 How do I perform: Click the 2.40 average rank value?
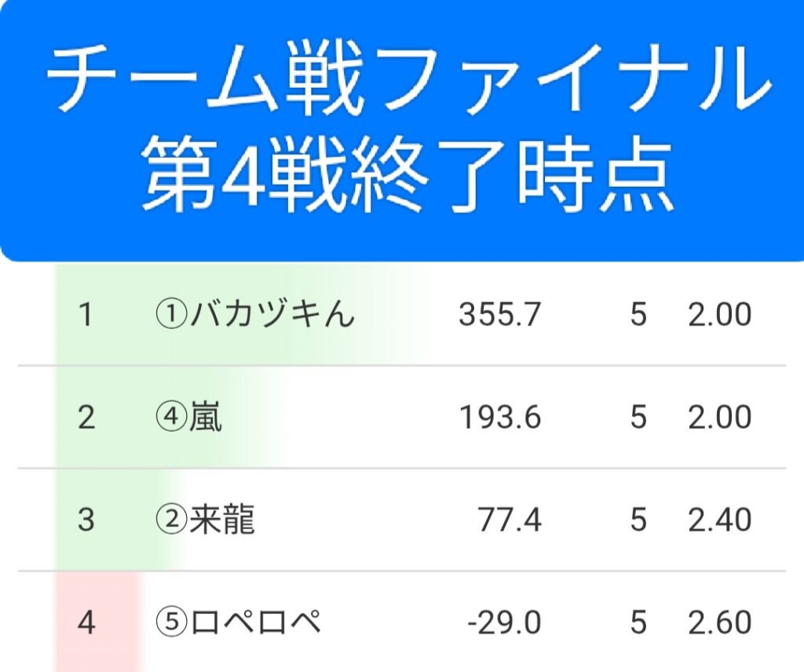pos(720,520)
